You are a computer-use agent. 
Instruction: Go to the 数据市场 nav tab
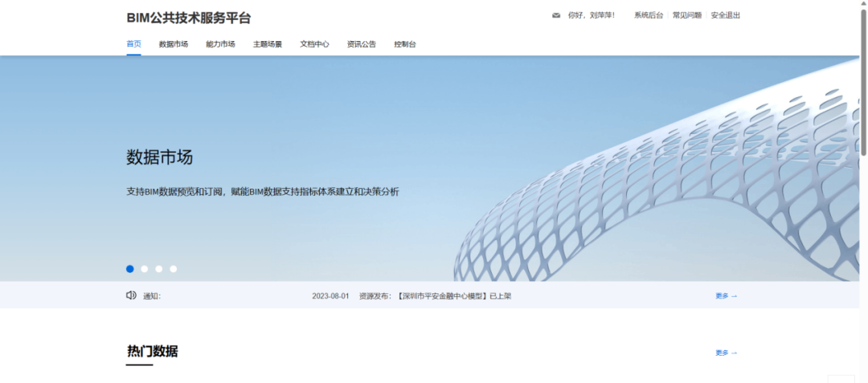point(174,44)
